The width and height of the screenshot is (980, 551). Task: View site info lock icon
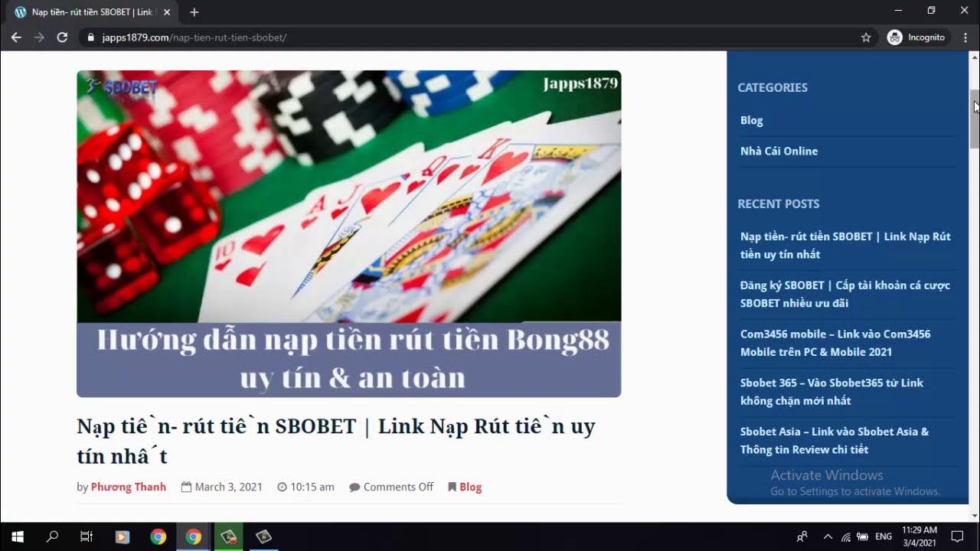pos(91,37)
